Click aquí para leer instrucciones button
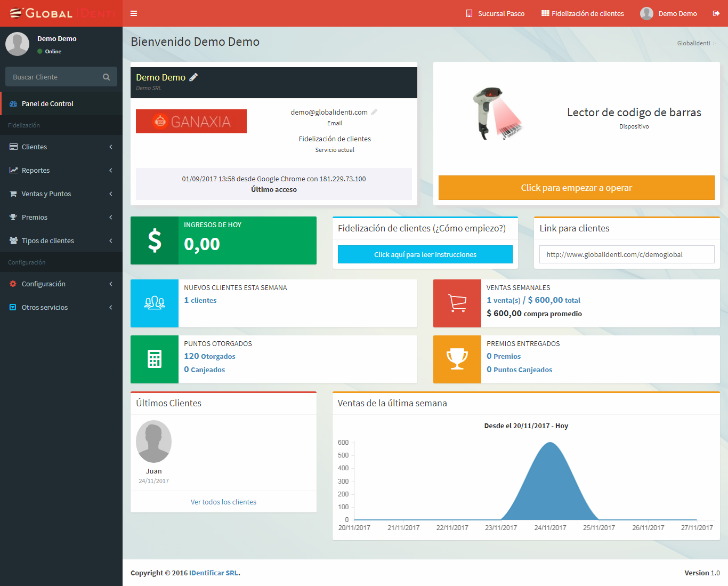This screenshot has height=586, width=728. 425,254
